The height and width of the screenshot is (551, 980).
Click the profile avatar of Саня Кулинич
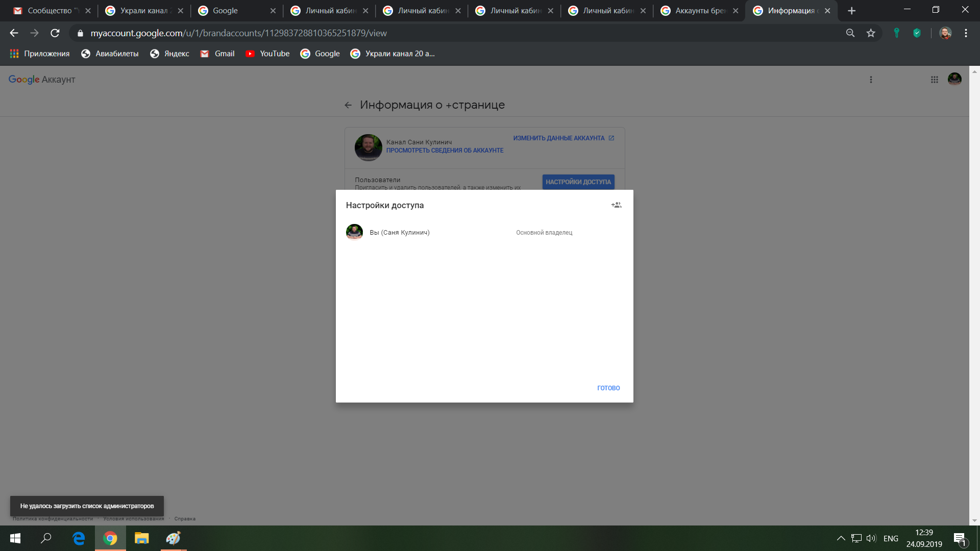[x=355, y=232]
